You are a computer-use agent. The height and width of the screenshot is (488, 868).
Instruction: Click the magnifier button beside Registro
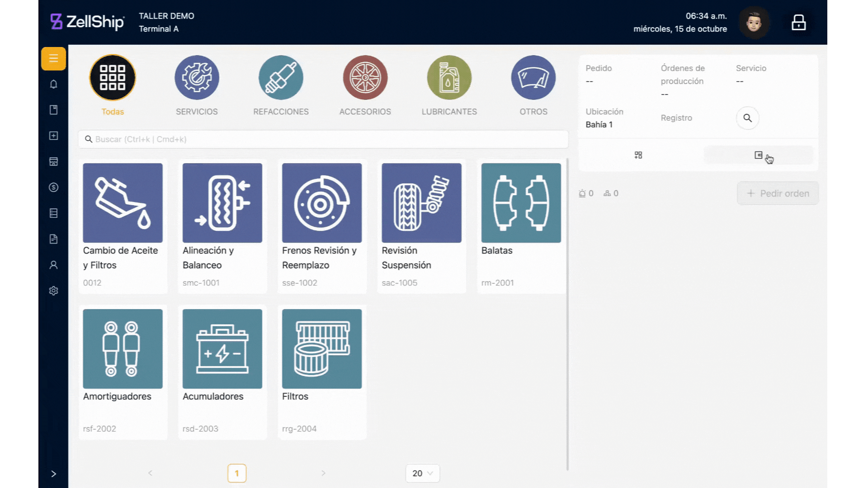(747, 118)
